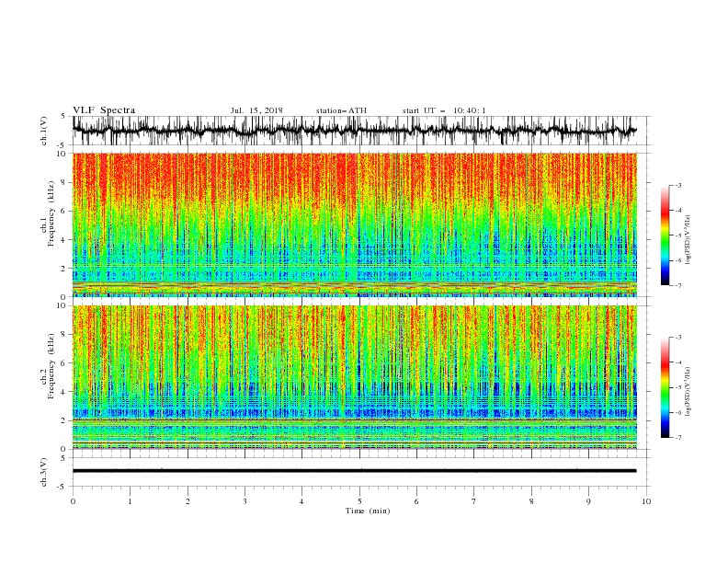
Task: Select the "Time (min)" axis label
Action: tap(368, 511)
